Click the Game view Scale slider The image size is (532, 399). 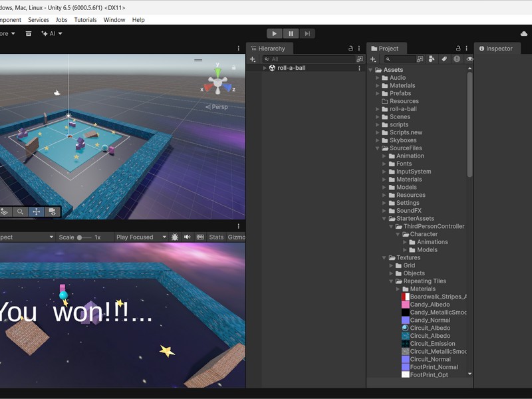(x=84, y=237)
